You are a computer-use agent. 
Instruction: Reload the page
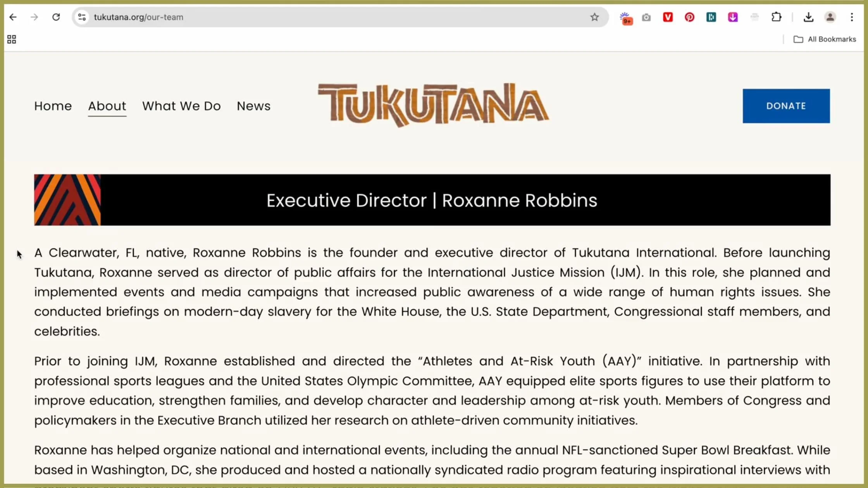point(56,17)
